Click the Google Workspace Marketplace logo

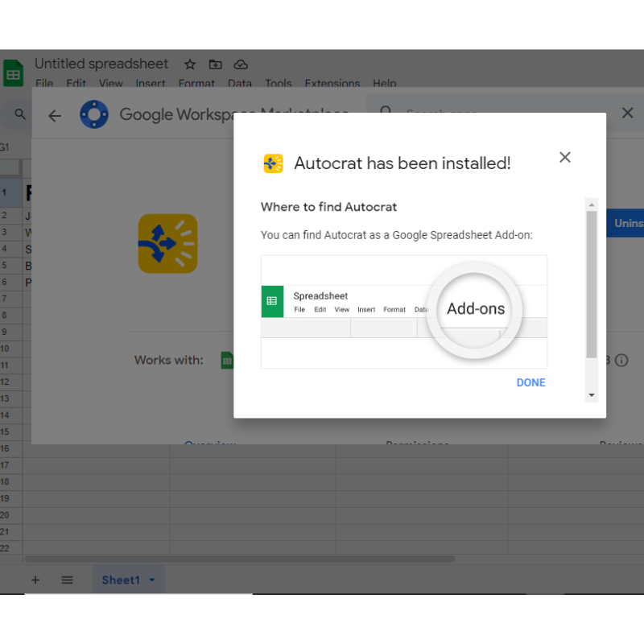(x=94, y=114)
